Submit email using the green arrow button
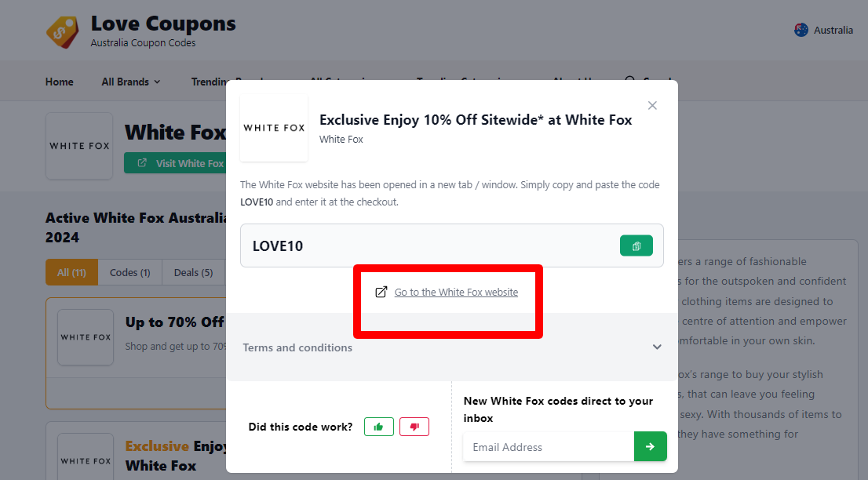This screenshot has height=480, width=868. click(650, 446)
